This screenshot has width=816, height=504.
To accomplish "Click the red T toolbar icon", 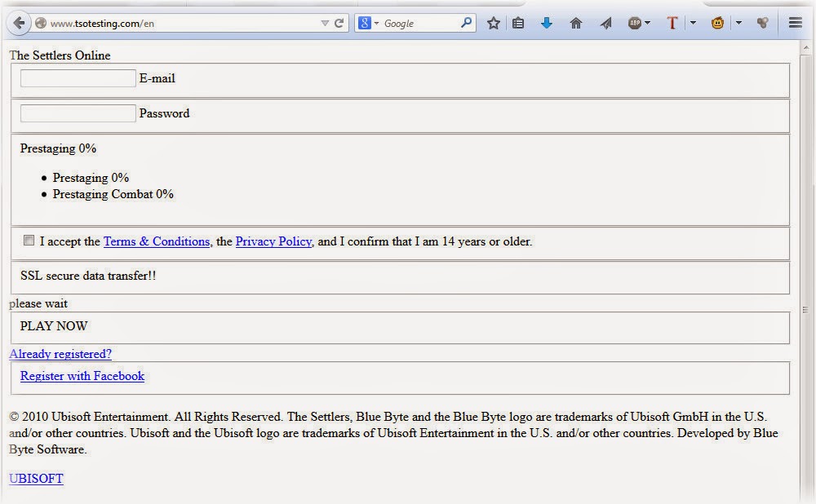I will pos(672,23).
